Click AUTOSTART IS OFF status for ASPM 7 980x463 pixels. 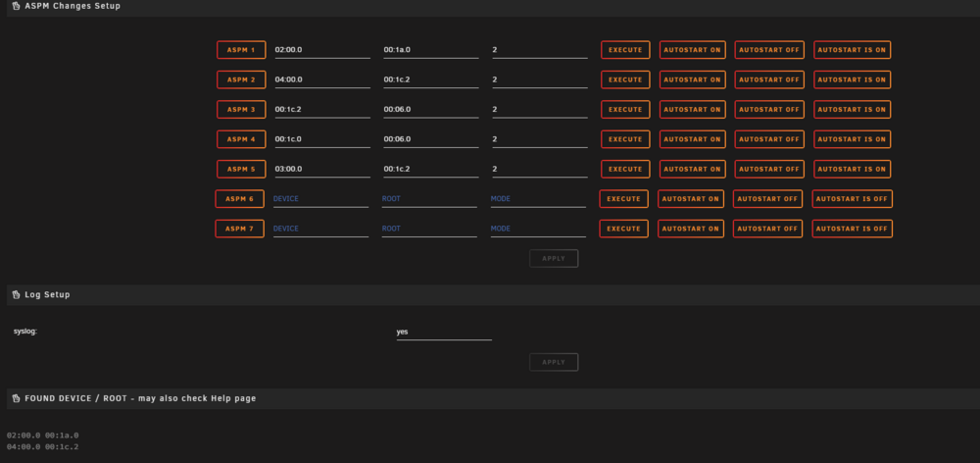click(852, 229)
